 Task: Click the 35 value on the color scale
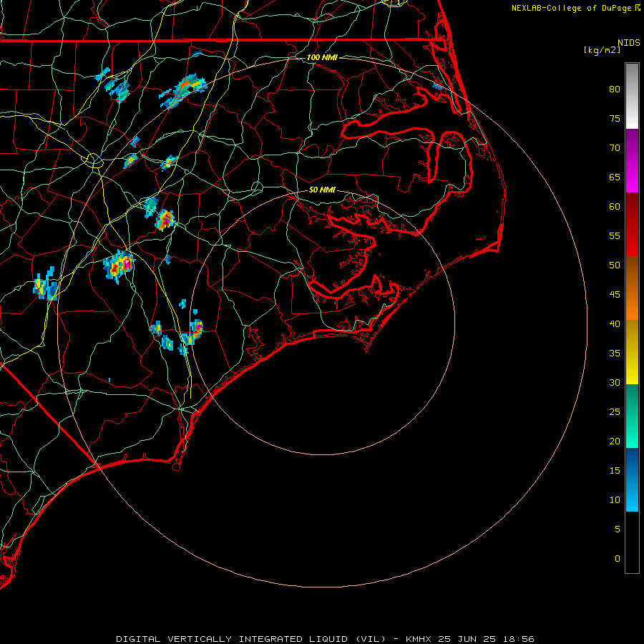coord(615,353)
